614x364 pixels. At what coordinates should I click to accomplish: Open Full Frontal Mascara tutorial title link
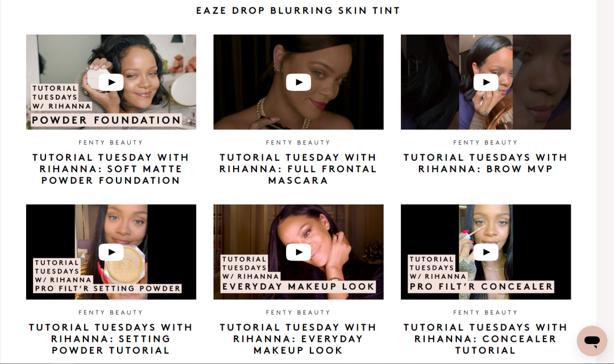pyautogui.click(x=298, y=169)
